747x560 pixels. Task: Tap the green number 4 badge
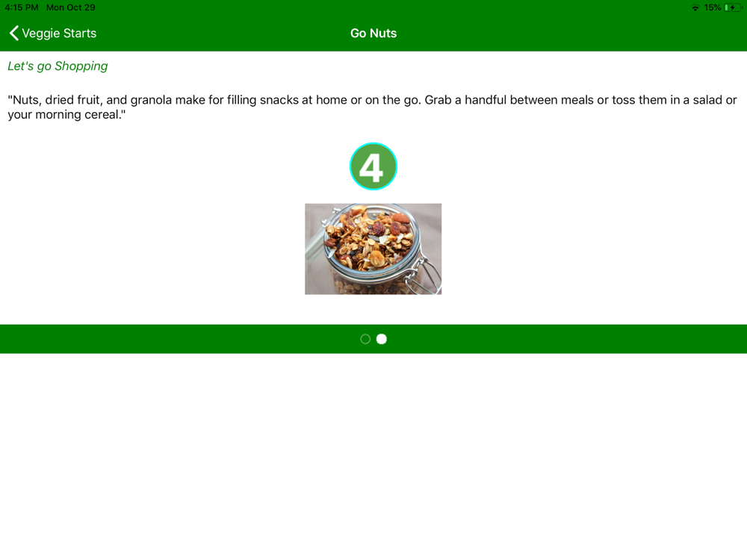[373, 167]
